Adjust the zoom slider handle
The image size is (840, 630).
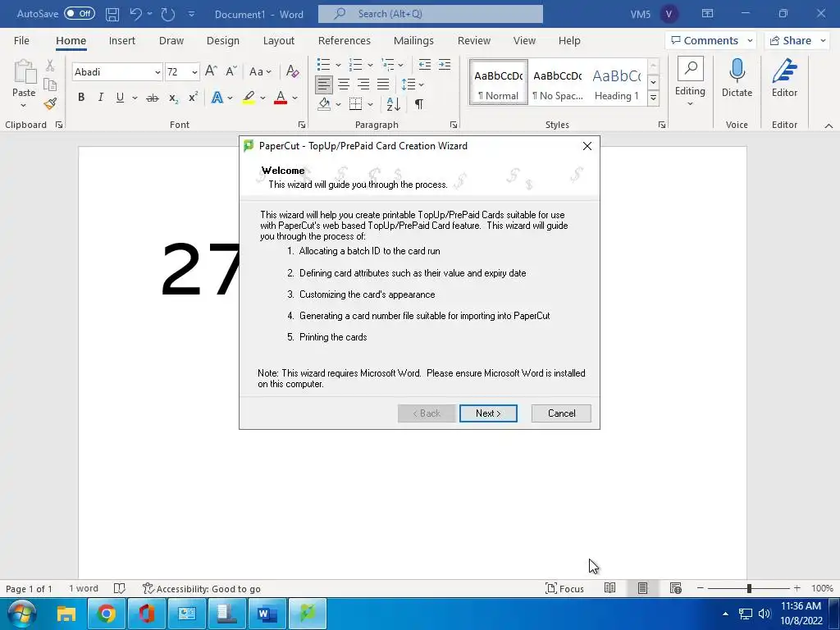[749, 588]
